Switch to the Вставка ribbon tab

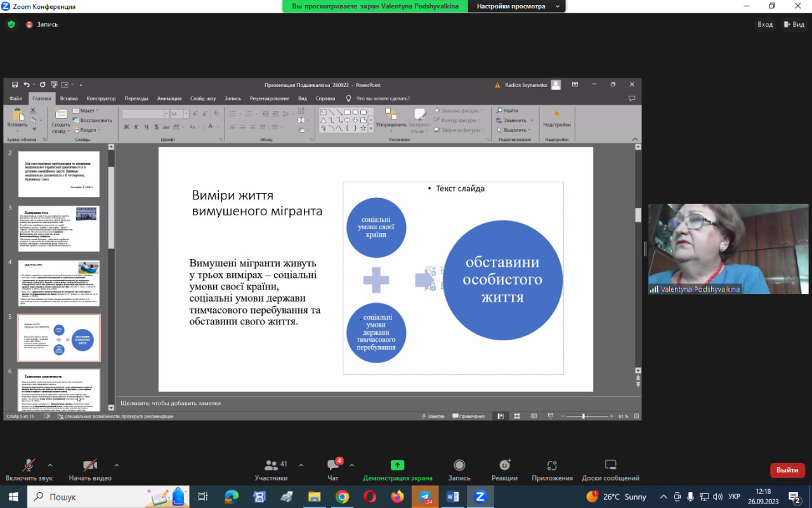pyautogui.click(x=69, y=98)
